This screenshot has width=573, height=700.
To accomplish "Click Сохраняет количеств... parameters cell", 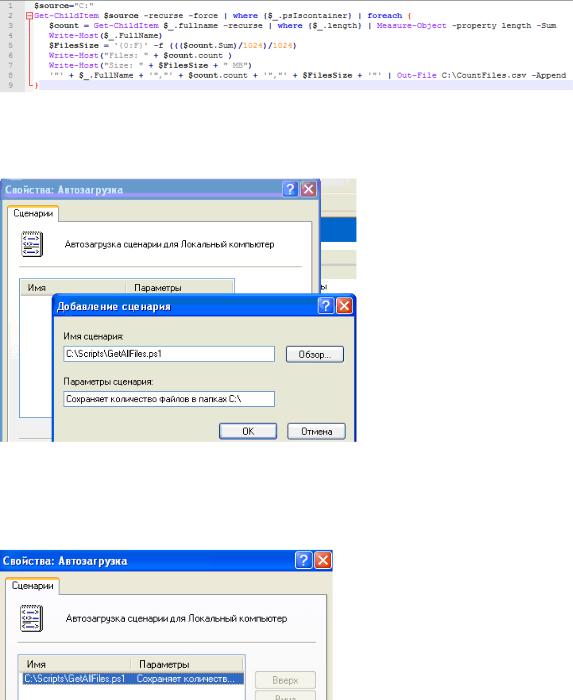I will pyautogui.click(x=186, y=679).
